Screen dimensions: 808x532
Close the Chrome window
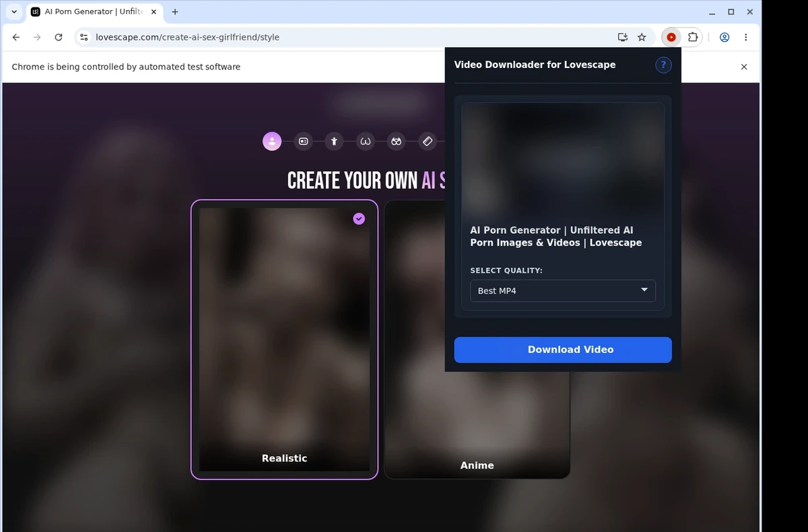point(749,12)
